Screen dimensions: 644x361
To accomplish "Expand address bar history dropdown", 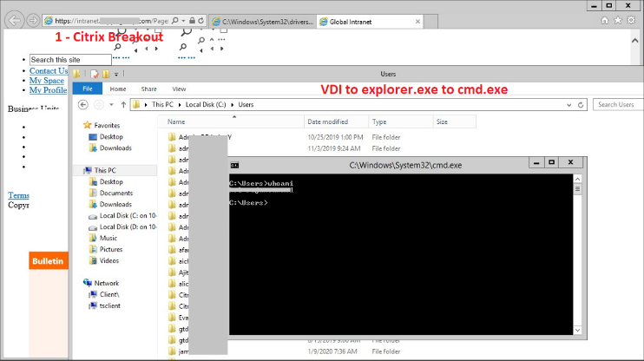I will 568,105.
